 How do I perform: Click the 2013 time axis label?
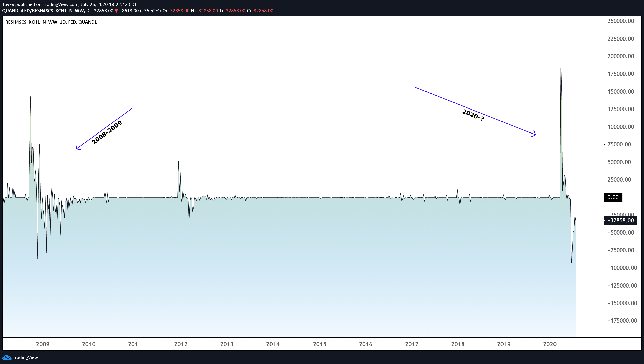point(227,344)
